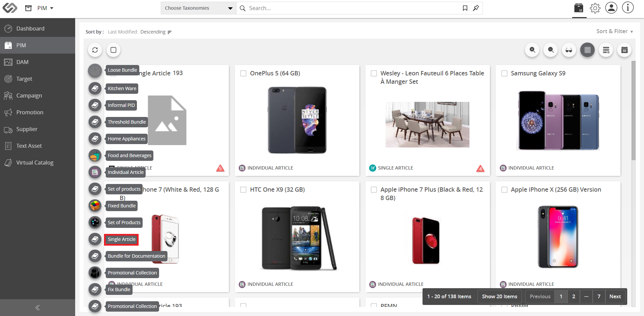Image resolution: width=644 pixels, height=316 pixels.
Task: Click the Bundle for Documentation type icon
Action: pos(95,256)
